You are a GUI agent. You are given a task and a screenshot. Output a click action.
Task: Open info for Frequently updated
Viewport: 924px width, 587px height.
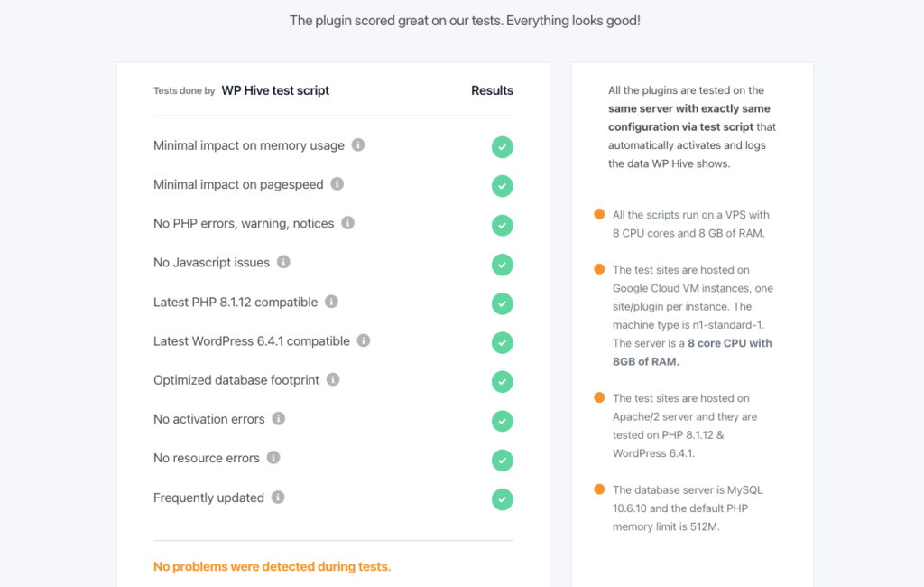(x=276, y=498)
